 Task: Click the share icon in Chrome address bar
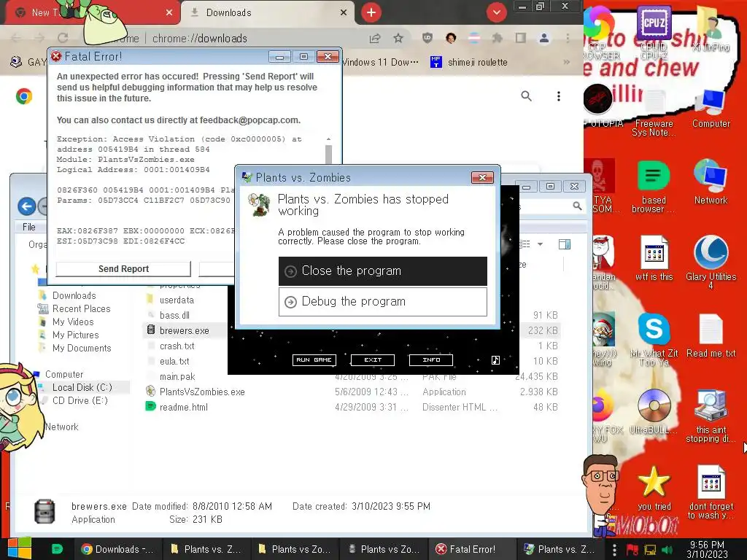click(x=375, y=38)
